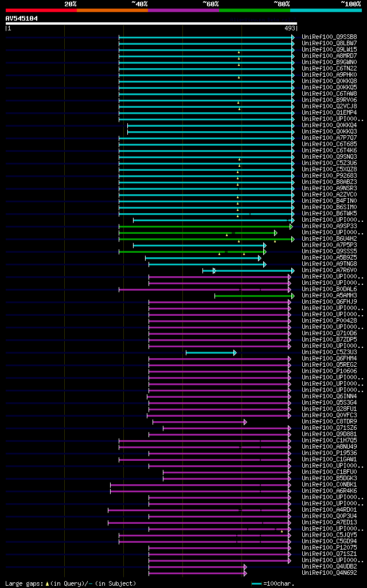Select the UniRef100_Q2VCJ8 label

click(330, 106)
